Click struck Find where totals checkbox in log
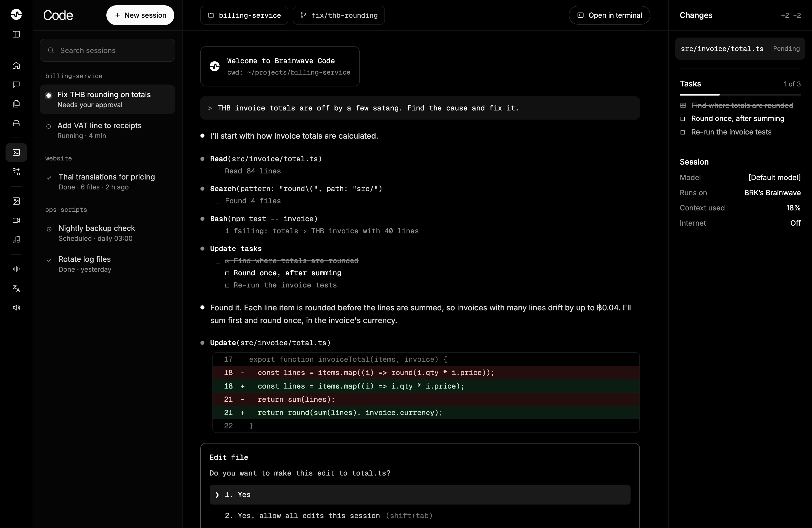Screen dimensions: 812x528 [x=227, y=261]
